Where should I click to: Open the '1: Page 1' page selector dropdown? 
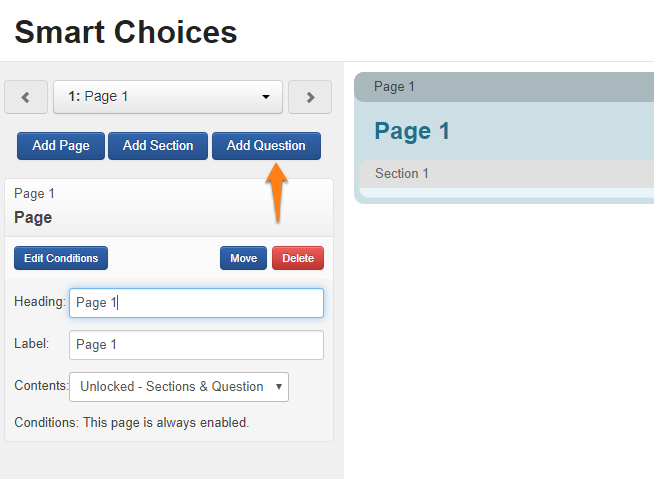coord(168,97)
